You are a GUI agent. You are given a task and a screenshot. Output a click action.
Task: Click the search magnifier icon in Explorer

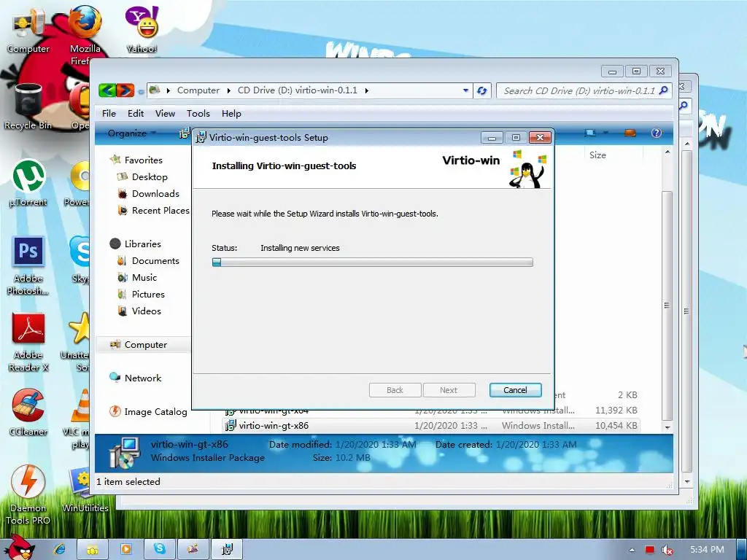click(664, 90)
